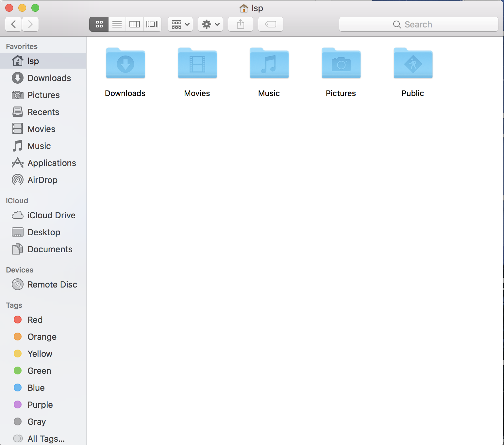Click the Devices section header
Image resolution: width=504 pixels, height=445 pixels.
tap(20, 270)
